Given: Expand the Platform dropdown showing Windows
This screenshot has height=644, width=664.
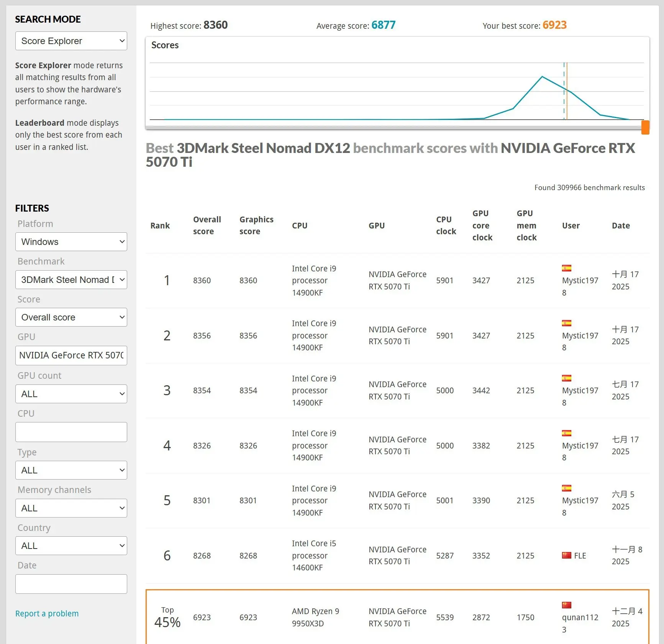Looking at the screenshot, I should pyautogui.click(x=71, y=242).
